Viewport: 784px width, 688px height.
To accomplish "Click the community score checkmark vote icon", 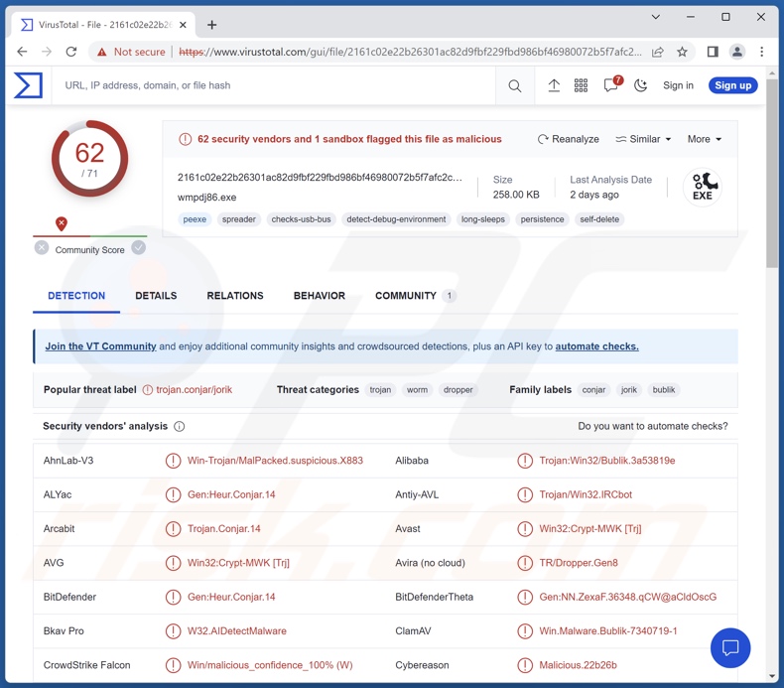I will coord(139,247).
